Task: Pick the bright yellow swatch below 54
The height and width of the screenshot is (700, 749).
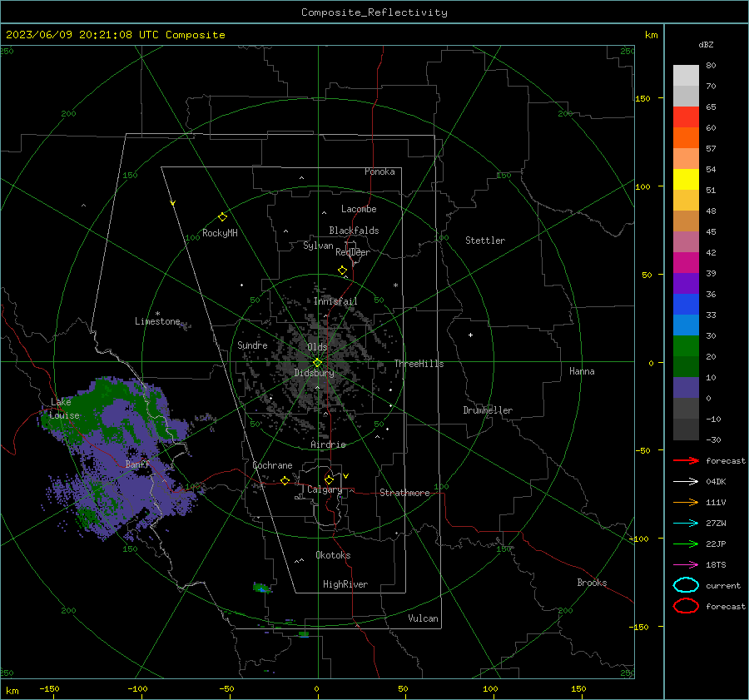Action: tap(686, 180)
